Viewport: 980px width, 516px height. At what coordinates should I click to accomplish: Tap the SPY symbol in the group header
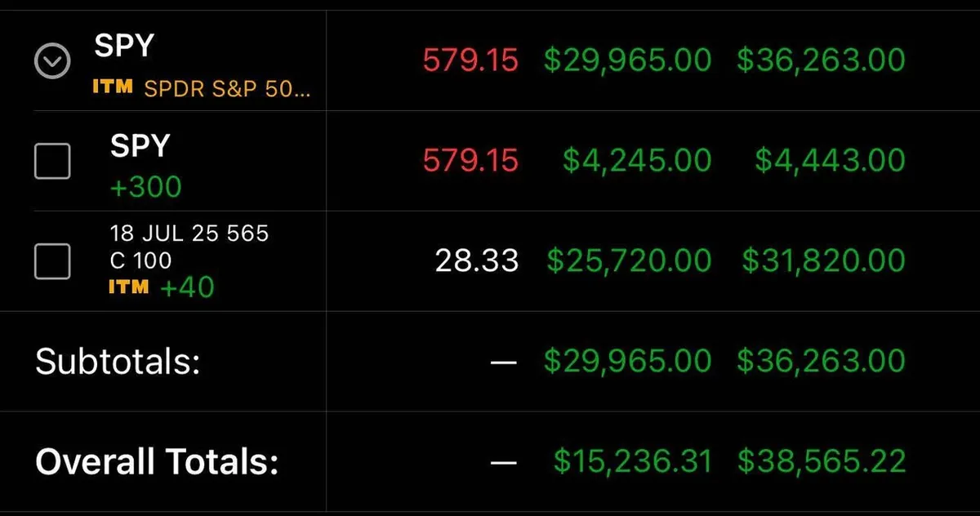click(122, 46)
